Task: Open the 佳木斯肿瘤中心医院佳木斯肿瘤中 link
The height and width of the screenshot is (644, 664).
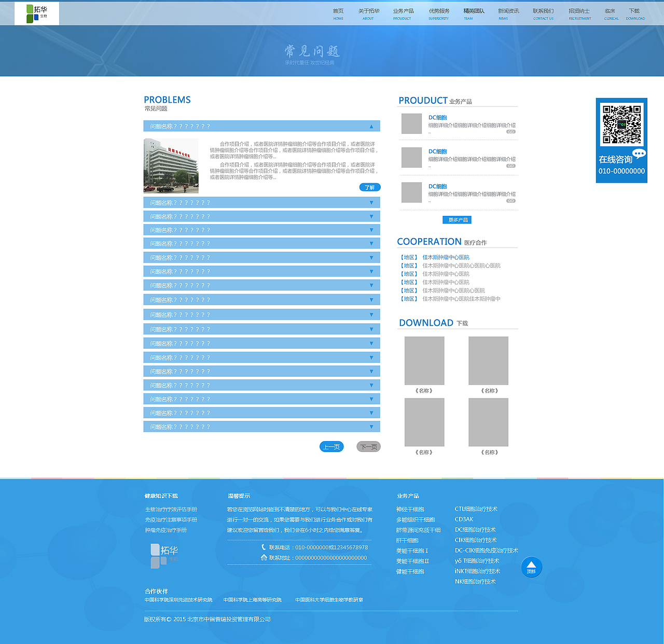Action: click(x=461, y=299)
